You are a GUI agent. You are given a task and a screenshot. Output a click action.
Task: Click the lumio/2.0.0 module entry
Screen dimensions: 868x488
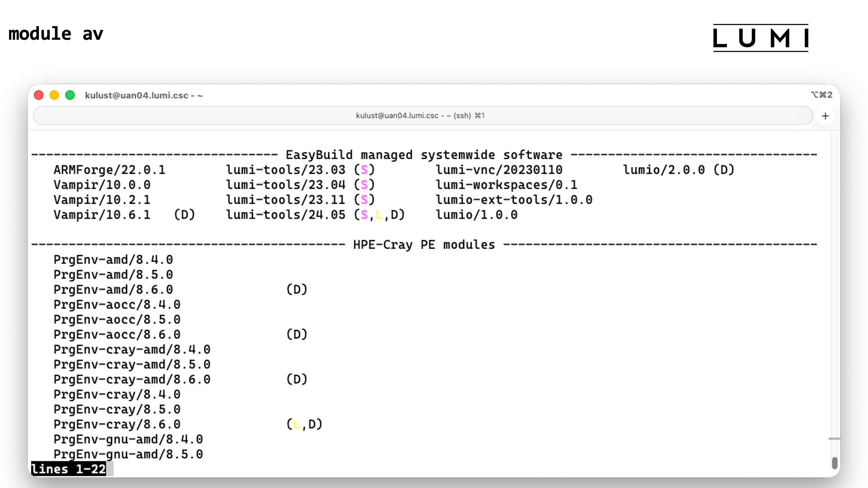[664, 170]
